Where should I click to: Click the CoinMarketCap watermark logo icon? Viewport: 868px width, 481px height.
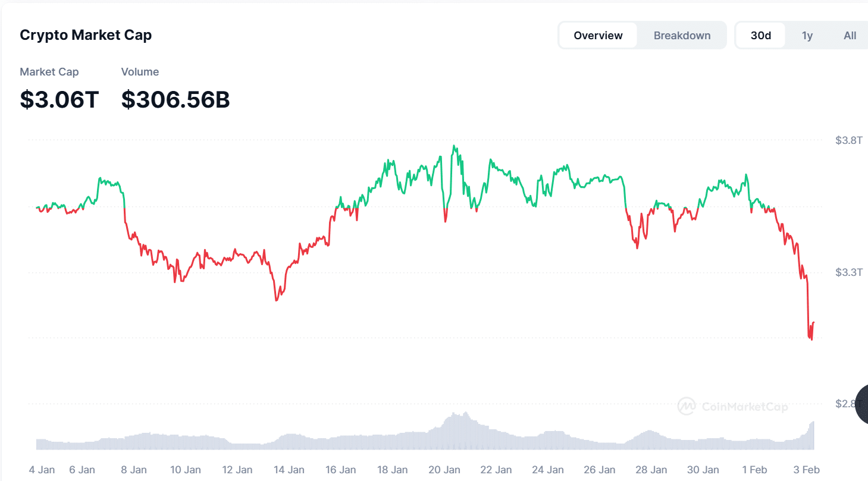[687, 406]
